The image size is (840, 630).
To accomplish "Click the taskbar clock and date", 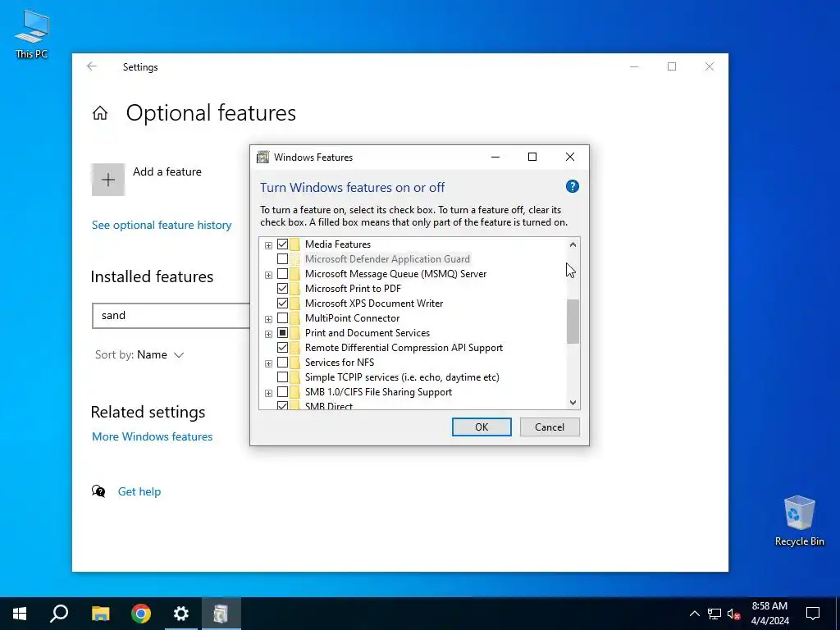I will [x=769, y=614].
